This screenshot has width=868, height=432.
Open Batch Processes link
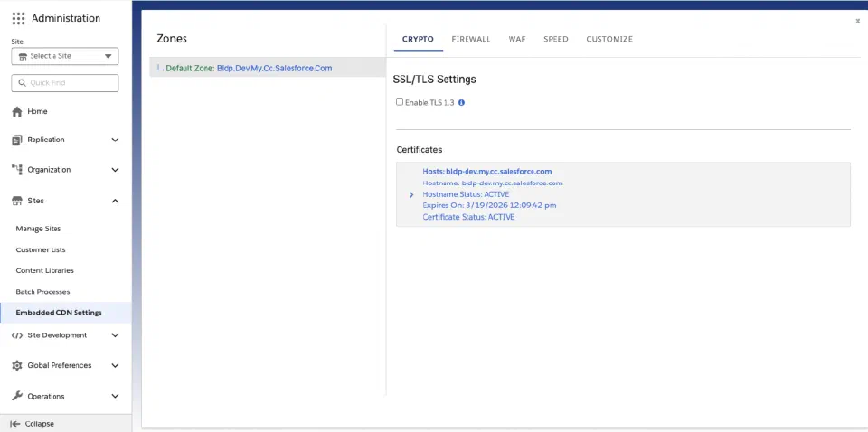(x=42, y=292)
